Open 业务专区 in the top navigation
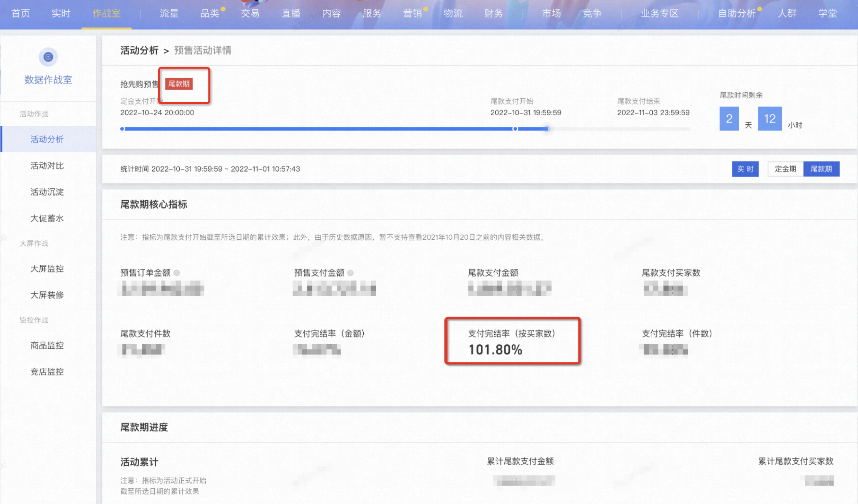The image size is (858, 504). tap(659, 13)
